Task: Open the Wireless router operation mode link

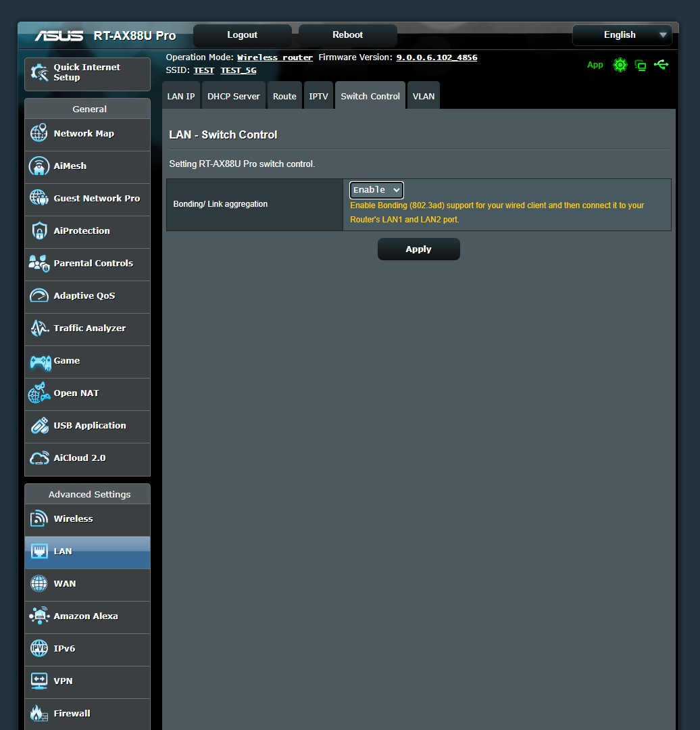Action: click(274, 57)
